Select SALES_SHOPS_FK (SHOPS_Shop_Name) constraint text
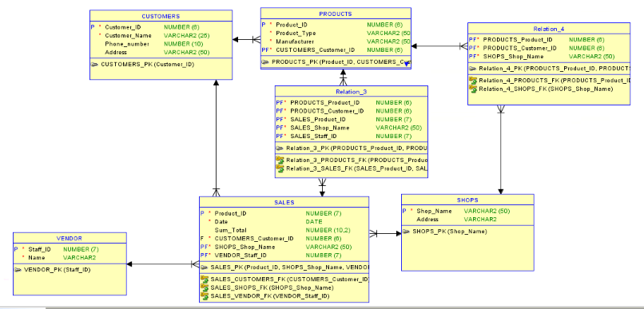 [x=272, y=287]
